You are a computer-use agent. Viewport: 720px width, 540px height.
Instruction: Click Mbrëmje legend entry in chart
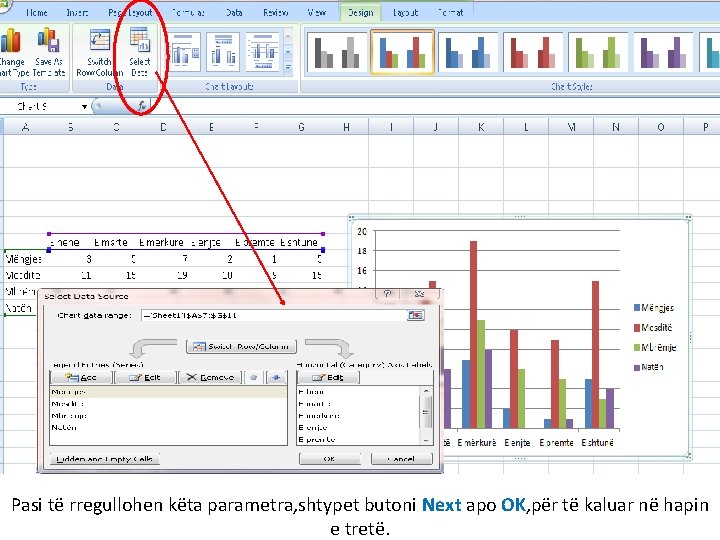tap(655, 347)
